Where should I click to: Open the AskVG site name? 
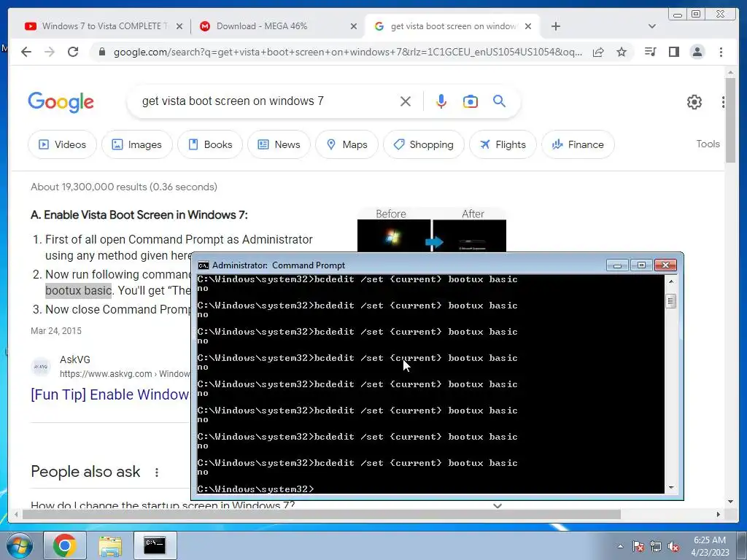click(75, 359)
